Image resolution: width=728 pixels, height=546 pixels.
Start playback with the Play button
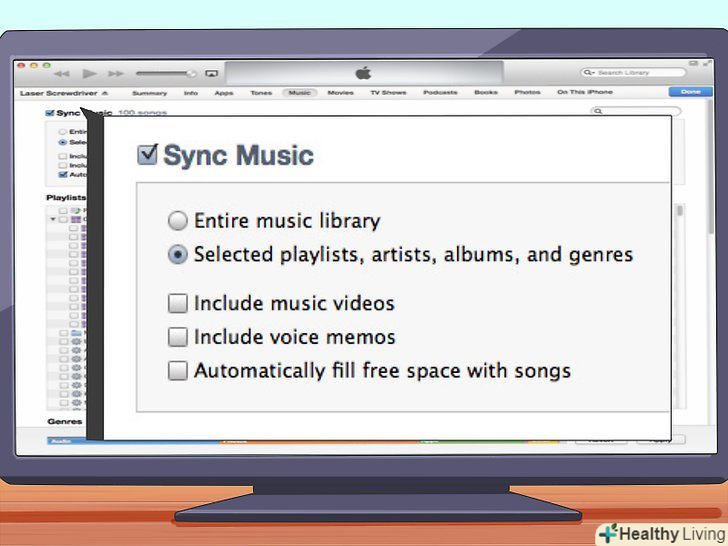pyautogui.click(x=90, y=73)
